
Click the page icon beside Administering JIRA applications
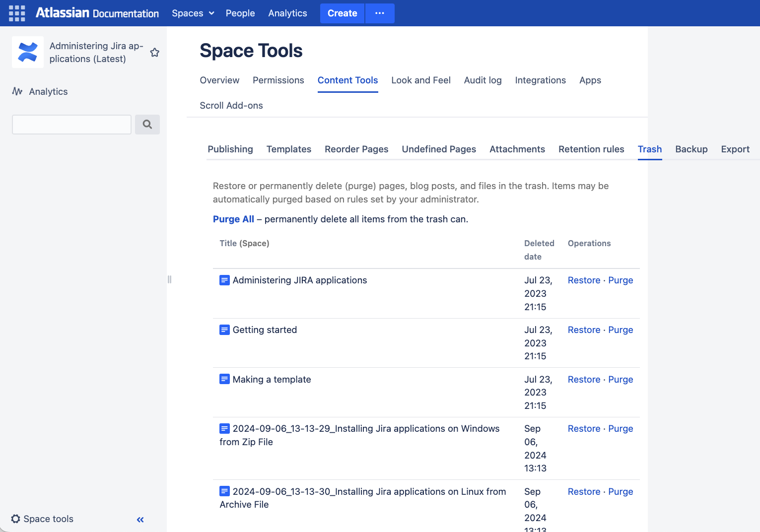[224, 280]
